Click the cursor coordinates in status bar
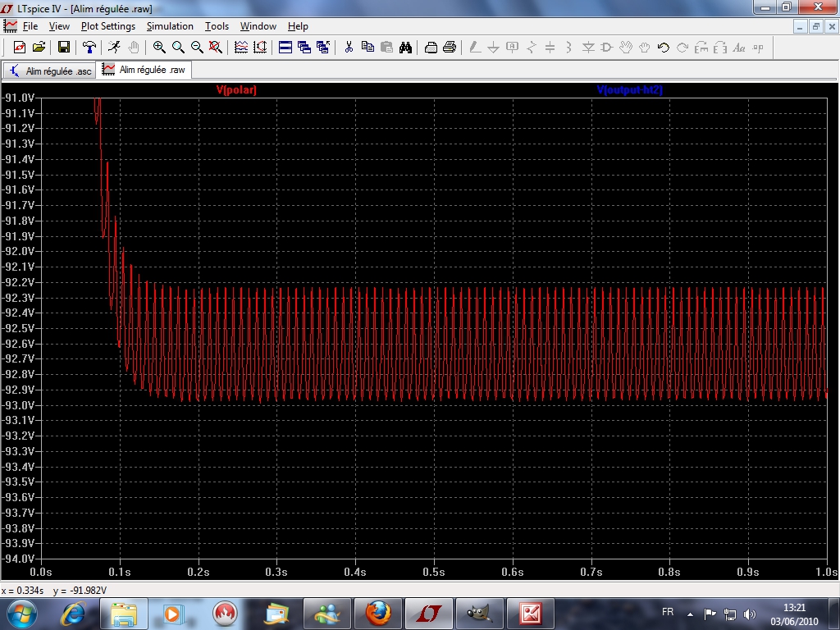Image resolution: width=840 pixels, height=630 pixels. [x=54, y=591]
